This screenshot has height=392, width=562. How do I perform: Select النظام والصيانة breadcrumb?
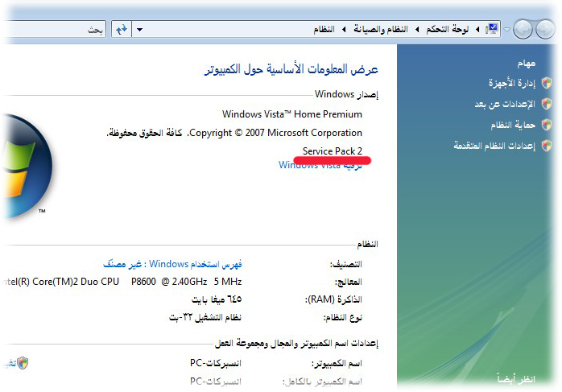tap(381, 29)
